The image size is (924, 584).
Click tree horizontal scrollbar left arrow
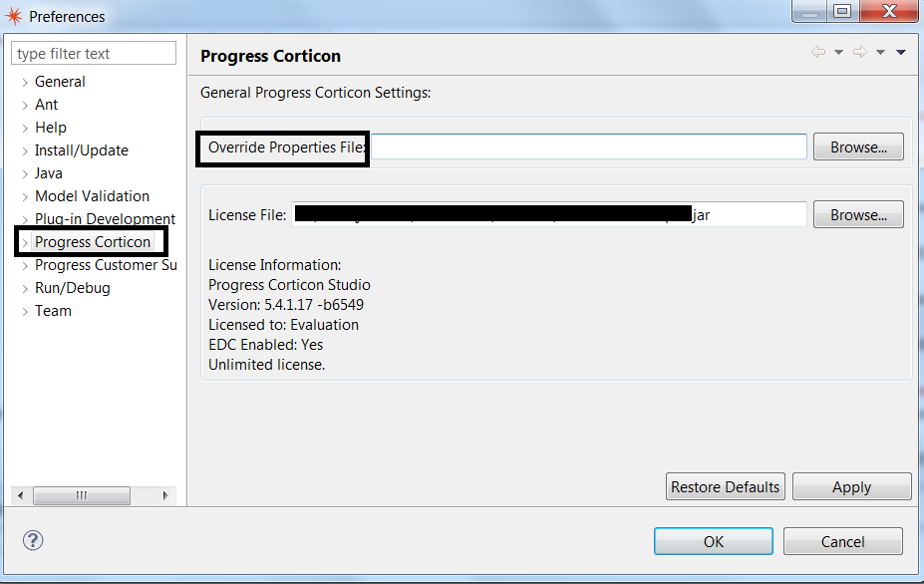coord(20,495)
